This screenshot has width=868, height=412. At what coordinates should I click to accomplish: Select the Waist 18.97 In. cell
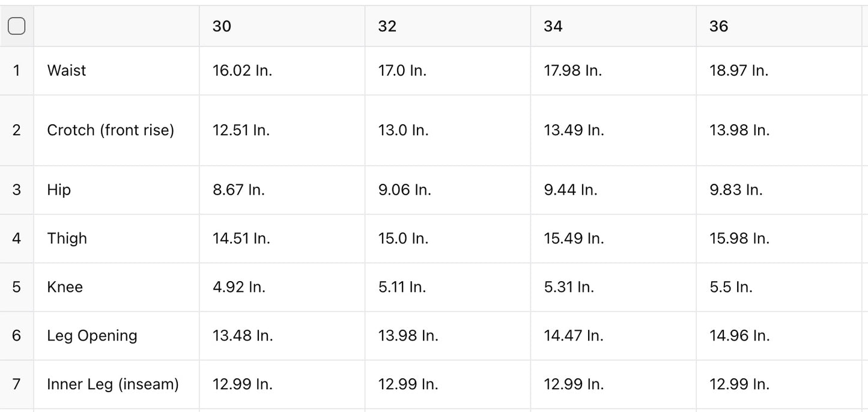pos(738,70)
